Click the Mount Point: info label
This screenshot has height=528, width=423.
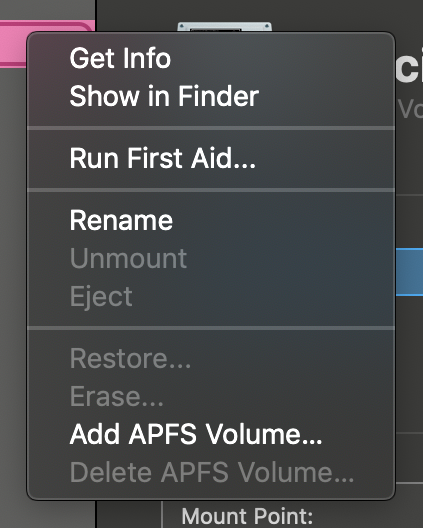(248, 516)
